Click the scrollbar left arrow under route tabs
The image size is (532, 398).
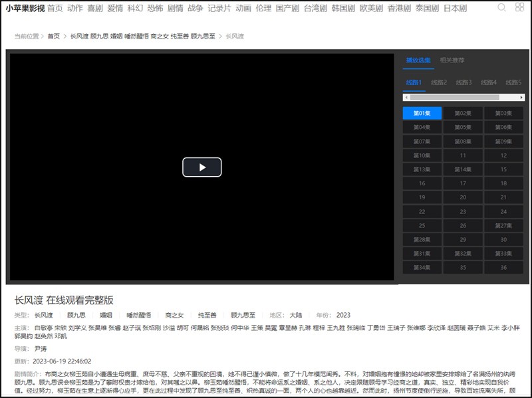pyautogui.click(x=407, y=97)
